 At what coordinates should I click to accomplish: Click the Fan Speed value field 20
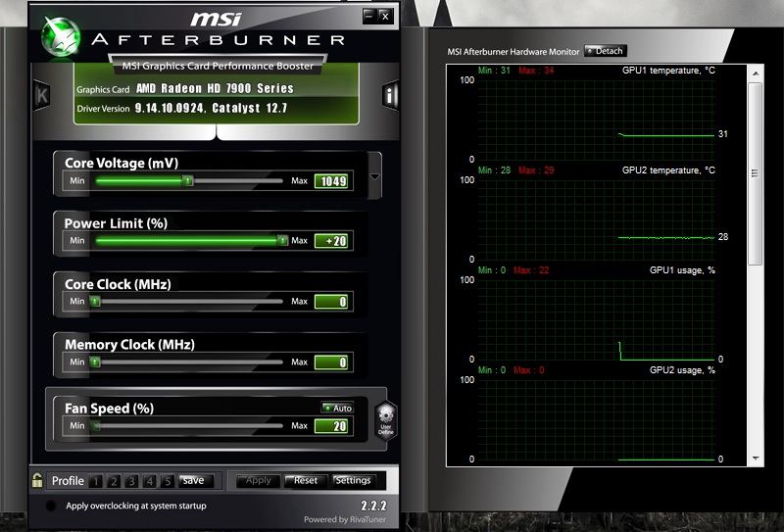(x=331, y=426)
